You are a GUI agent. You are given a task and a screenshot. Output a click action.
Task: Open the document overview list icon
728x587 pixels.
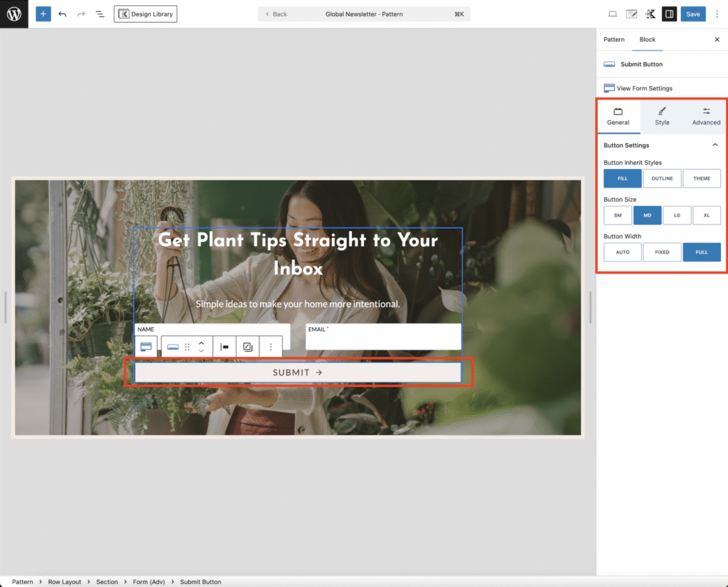click(100, 14)
